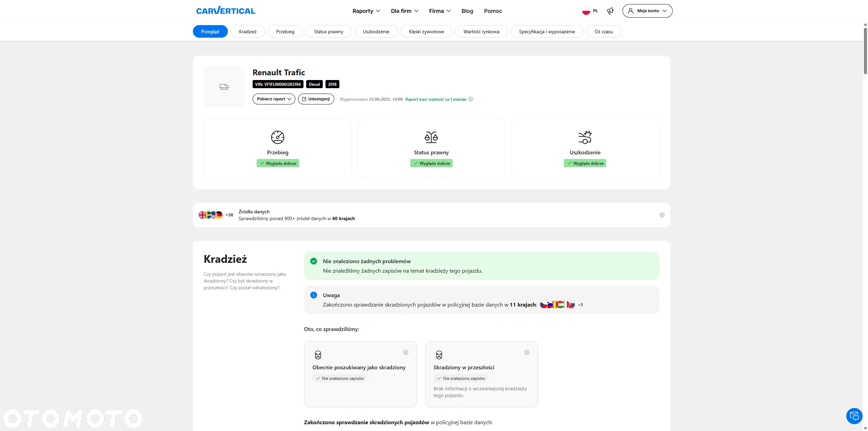The width and height of the screenshot is (868, 431).
Task: Open the Blog link
Action: pyautogui.click(x=467, y=11)
